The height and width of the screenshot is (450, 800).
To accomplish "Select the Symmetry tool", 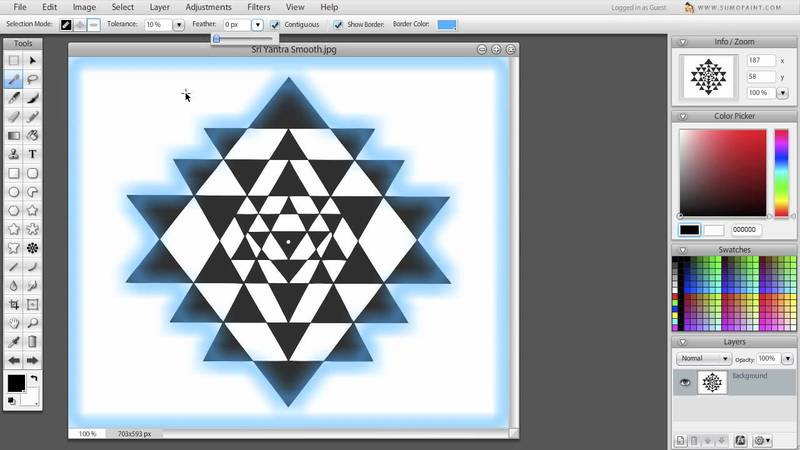I will pos(32,248).
